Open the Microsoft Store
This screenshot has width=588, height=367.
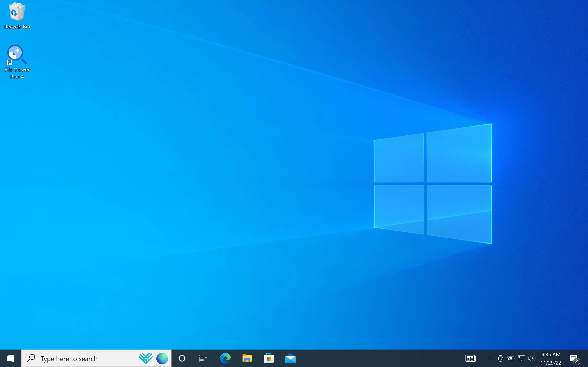coord(268,358)
